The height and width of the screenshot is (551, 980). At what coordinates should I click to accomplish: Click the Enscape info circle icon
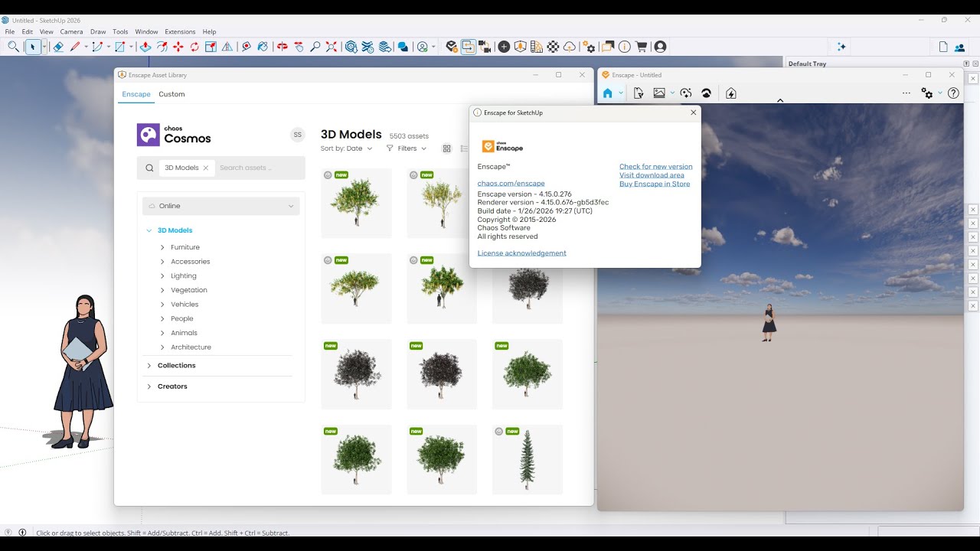click(x=625, y=47)
